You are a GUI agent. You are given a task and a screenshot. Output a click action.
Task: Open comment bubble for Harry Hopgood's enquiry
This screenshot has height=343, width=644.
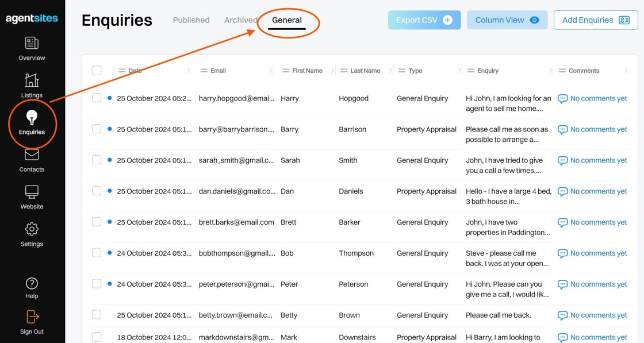click(x=563, y=99)
